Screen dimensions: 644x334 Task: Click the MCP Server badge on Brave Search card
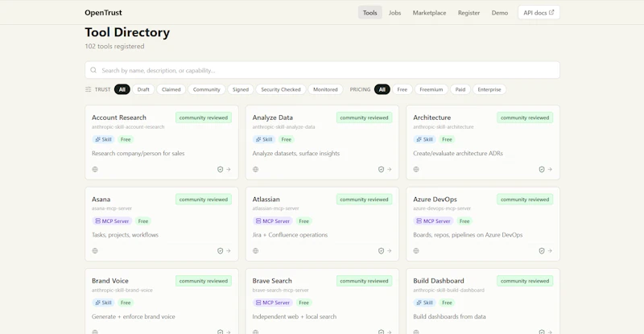click(273, 303)
